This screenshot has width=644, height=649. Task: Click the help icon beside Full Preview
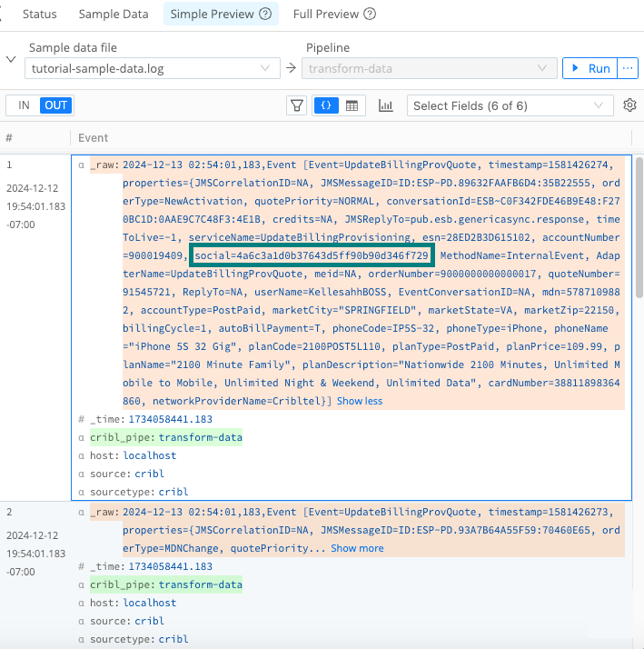tap(370, 15)
